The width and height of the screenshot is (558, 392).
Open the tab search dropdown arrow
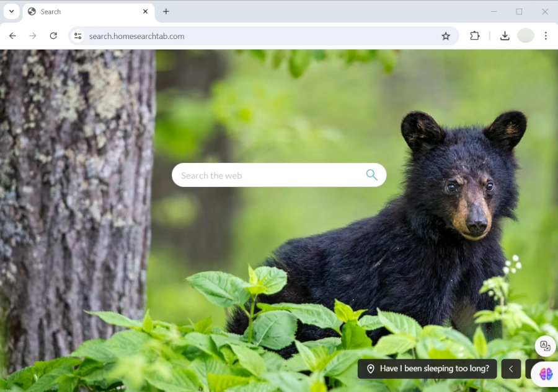[11, 11]
